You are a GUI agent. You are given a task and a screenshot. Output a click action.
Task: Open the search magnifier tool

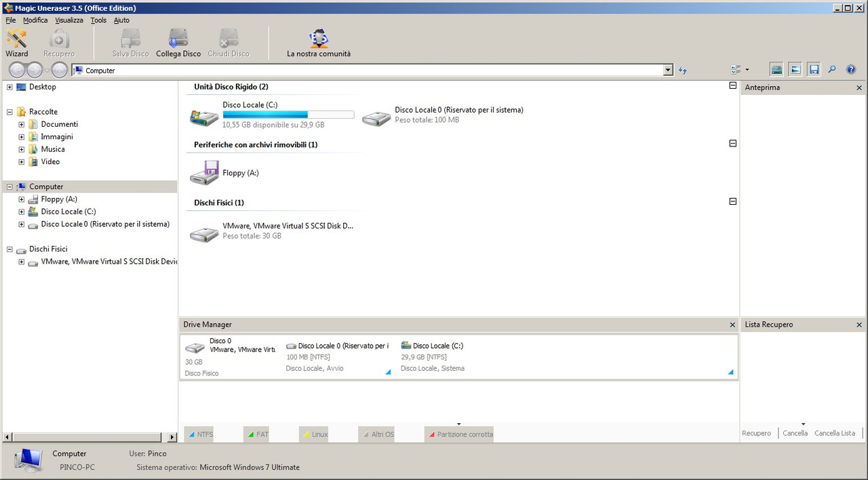pyautogui.click(x=832, y=69)
